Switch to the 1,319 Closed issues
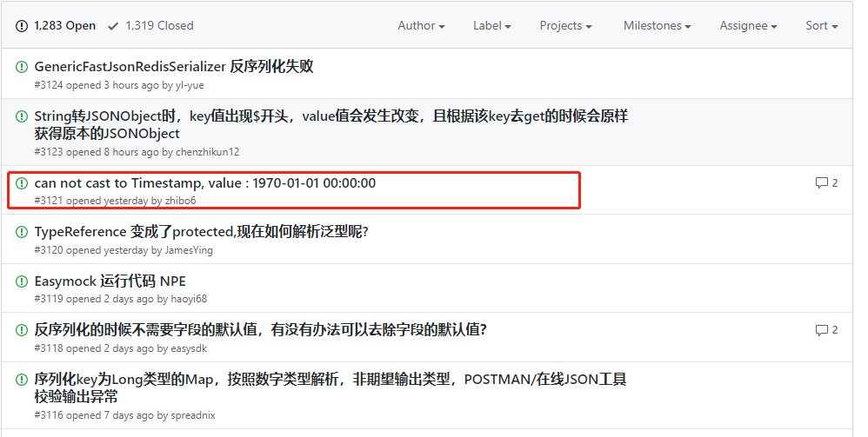Image resolution: width=868 pixels, height=437 pixels. pyautogui.click(x=150, y=26)
